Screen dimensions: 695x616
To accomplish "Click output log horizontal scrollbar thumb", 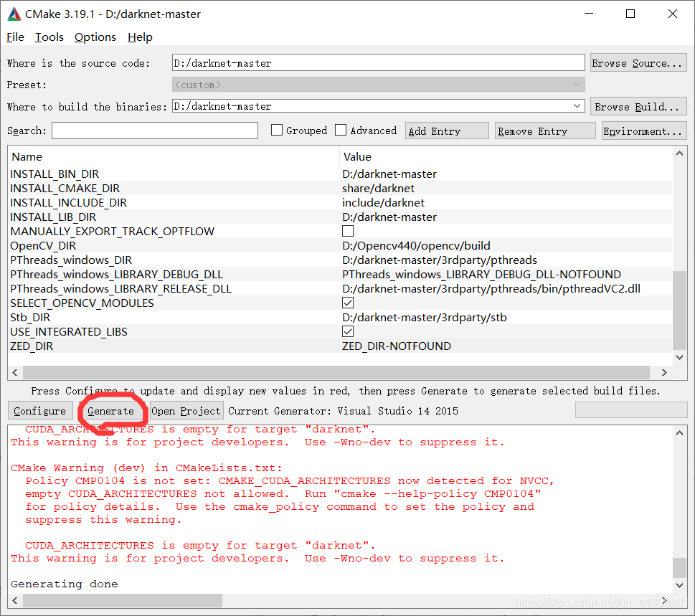I will click(x=123, y=600).
